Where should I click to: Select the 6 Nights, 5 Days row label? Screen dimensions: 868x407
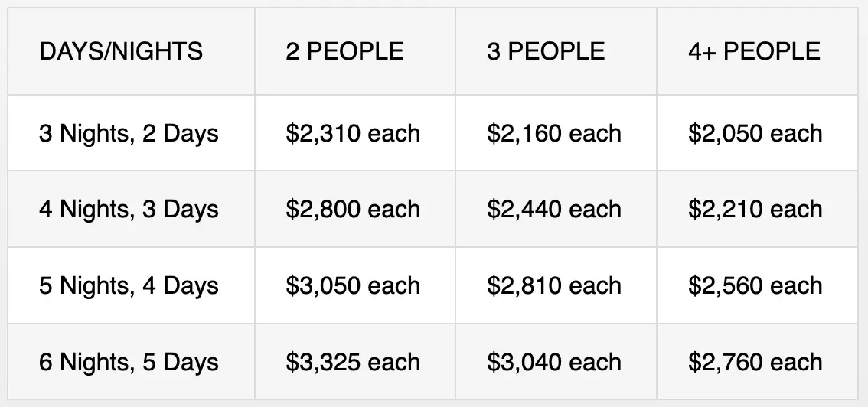click(129, 362)
